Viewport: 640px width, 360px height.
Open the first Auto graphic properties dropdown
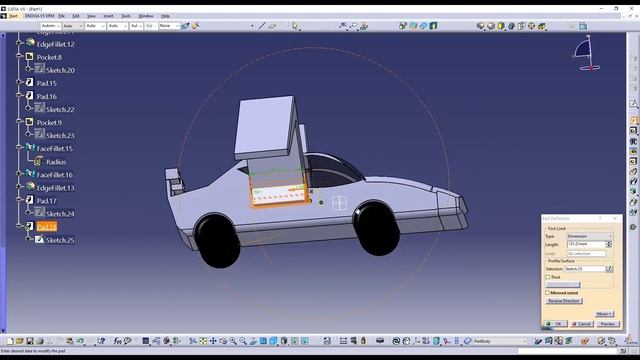[x=51, y=26]
